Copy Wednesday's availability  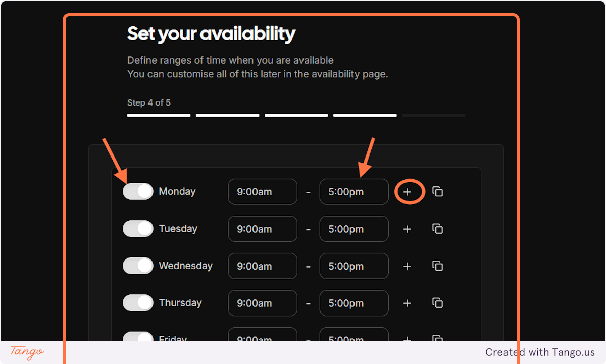click(x=437, y=266)
